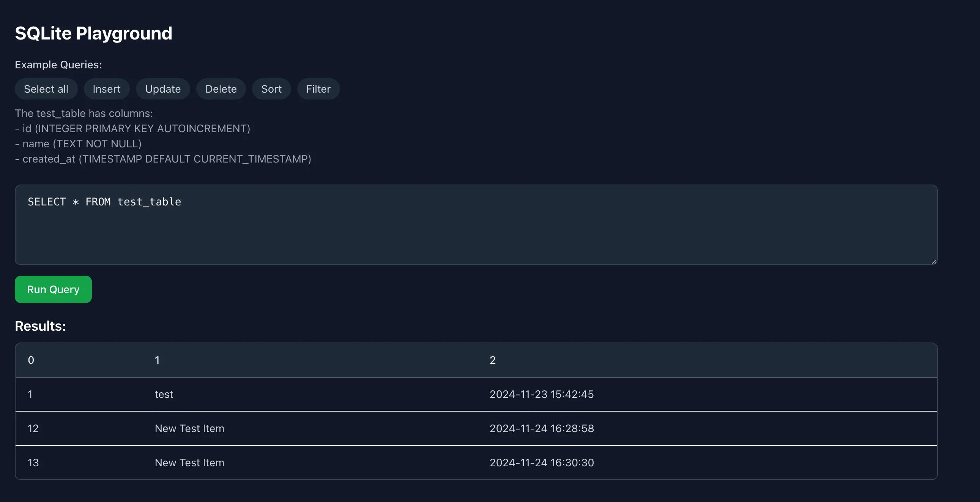Viewport: 980px width, 502px height.
Task: Click inside the SQL query editor
Action: 457,224
